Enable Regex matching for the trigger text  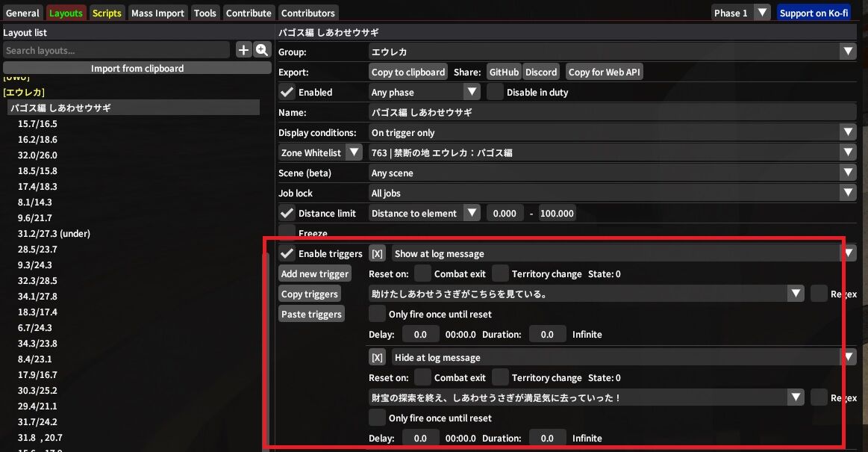819,294
